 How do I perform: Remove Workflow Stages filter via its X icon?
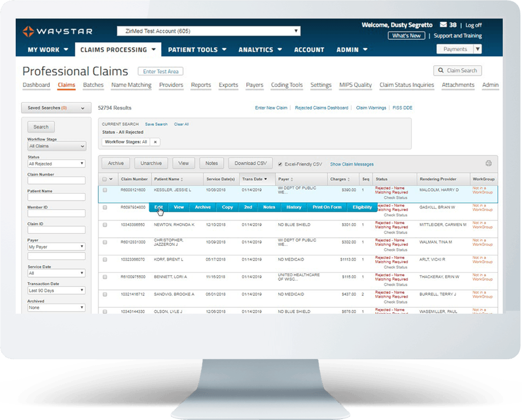[155, 142]
